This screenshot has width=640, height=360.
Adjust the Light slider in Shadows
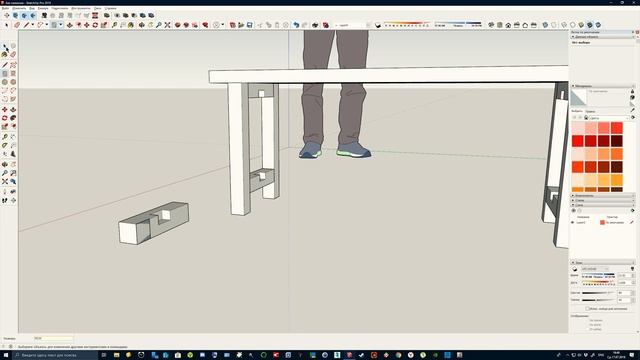tap(599, 293)
